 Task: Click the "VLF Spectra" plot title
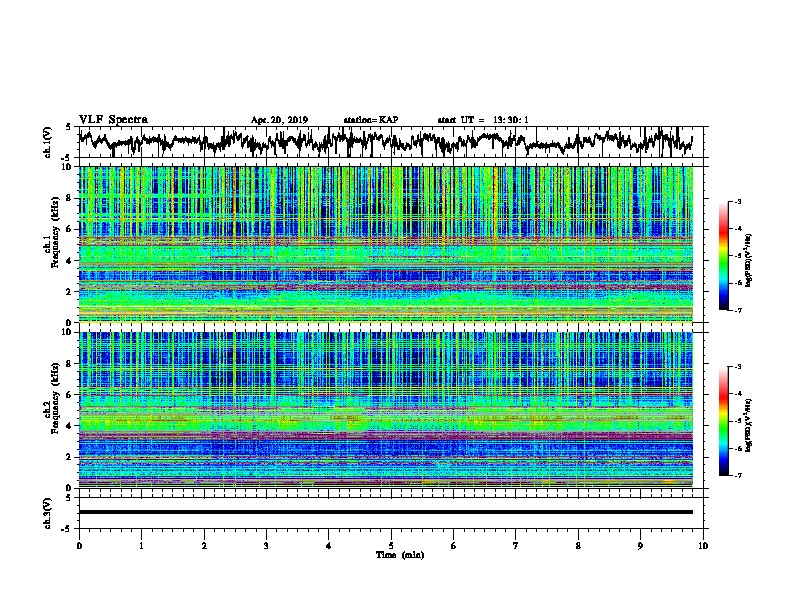[113, 119]
